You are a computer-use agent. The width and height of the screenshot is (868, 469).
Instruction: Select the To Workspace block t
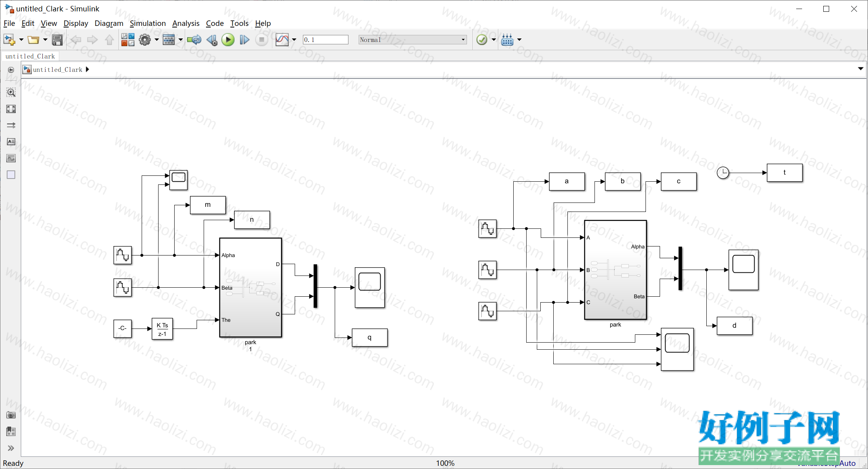(785, 173)
